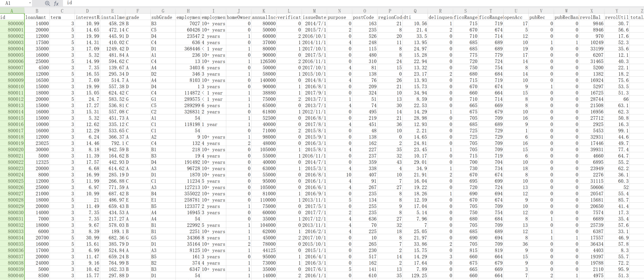This screenshot has width=644, height=280.
Task: Select column M header
Action: pos(314,11)
